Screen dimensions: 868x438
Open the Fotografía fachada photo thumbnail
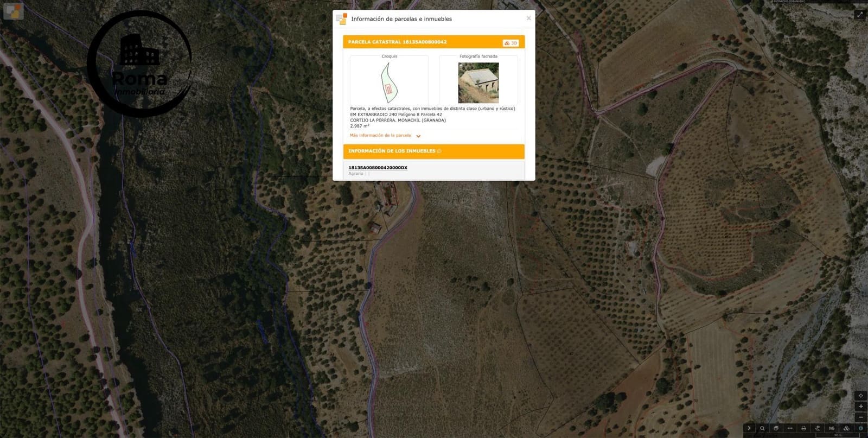[x=478, y=83]
